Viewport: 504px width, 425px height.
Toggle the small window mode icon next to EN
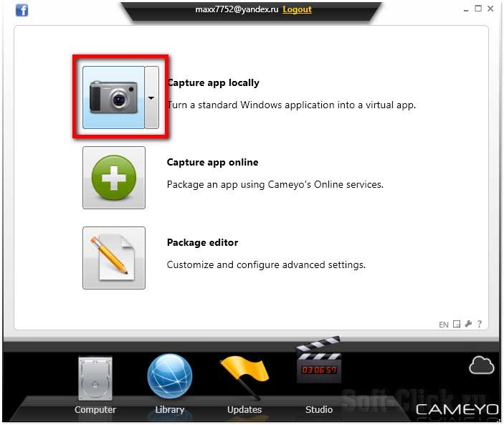[x=457, y=324]
